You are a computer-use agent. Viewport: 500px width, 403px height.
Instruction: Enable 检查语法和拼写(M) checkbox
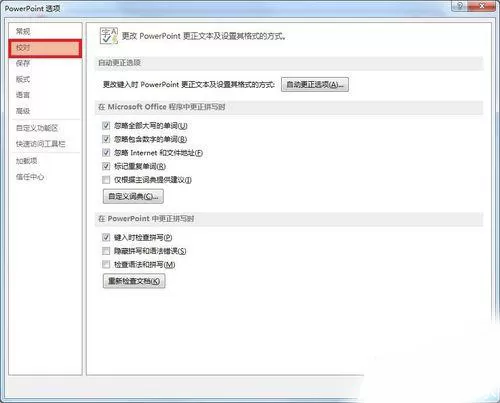click(106, 265)
